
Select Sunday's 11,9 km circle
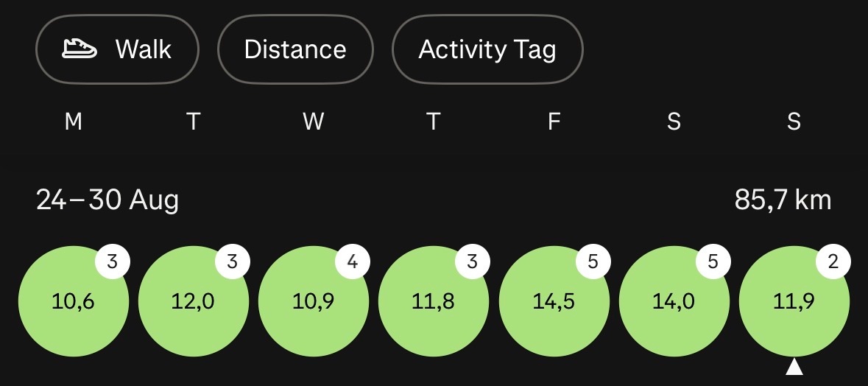pyautogui.click(x=794, y=301)
